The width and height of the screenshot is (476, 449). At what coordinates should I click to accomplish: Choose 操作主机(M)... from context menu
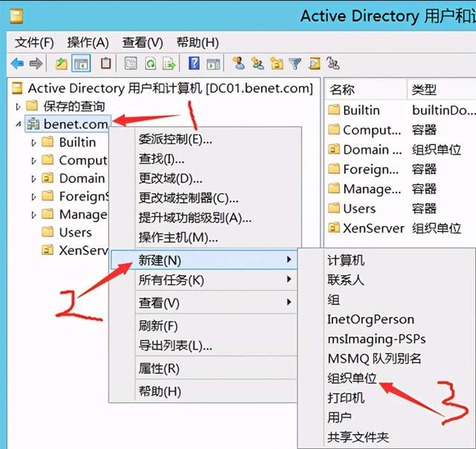click(178, 238)
